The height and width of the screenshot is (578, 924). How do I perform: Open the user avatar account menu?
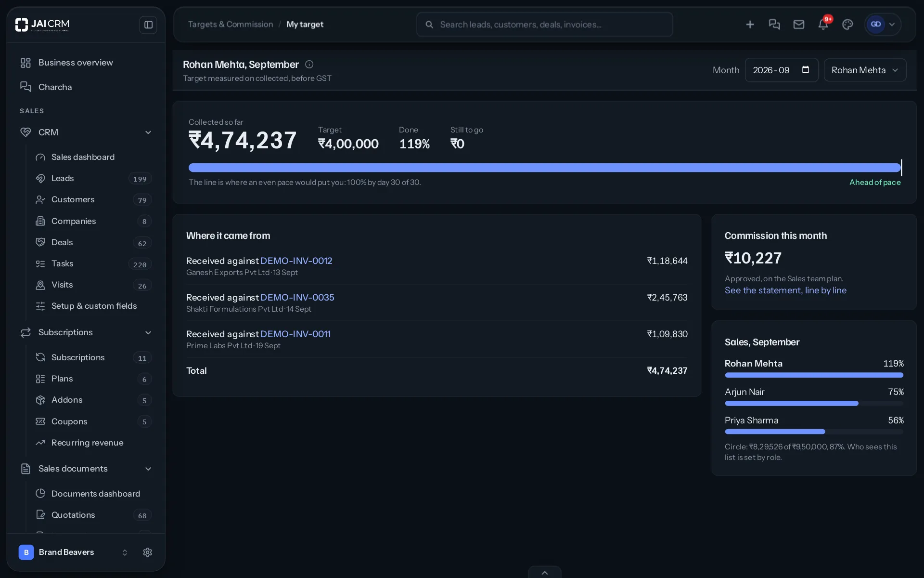(x=883, y=25)
